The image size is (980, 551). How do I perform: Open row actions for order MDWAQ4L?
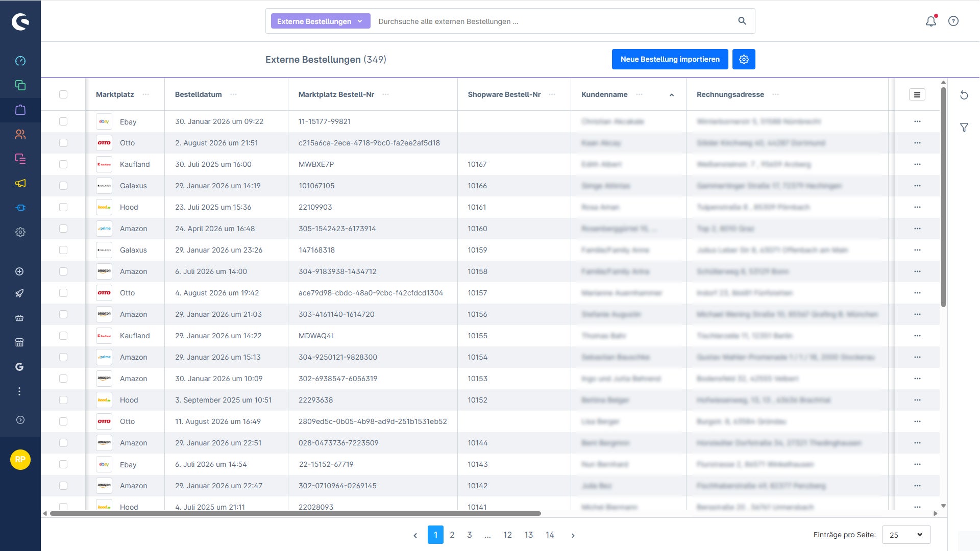[x=917, y=336]
